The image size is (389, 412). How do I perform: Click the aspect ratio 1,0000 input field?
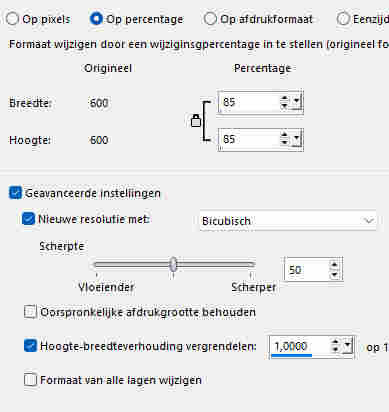(x=300, y=347)
